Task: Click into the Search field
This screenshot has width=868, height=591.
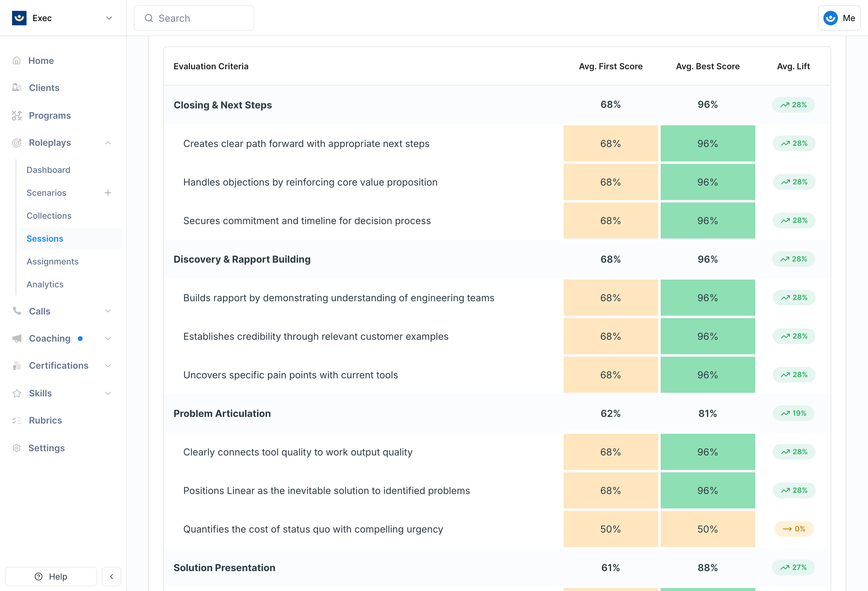Action: (194, 18)
